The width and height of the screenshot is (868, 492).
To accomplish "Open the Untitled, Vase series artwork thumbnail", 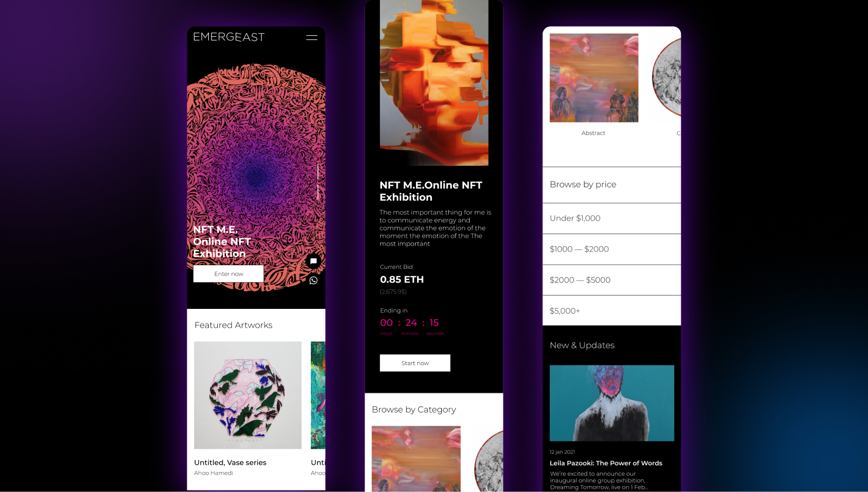I will (248, 395).
